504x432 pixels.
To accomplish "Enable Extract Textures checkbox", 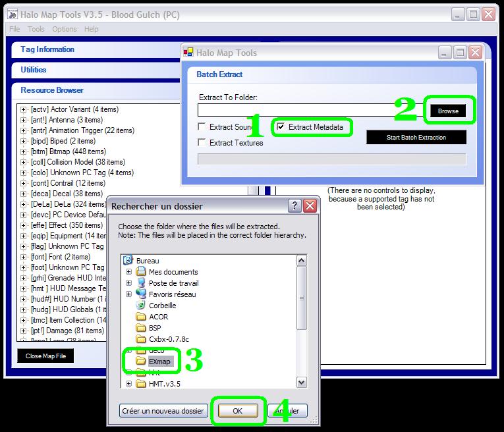I will pyautogui.click(x=202, y=142).
